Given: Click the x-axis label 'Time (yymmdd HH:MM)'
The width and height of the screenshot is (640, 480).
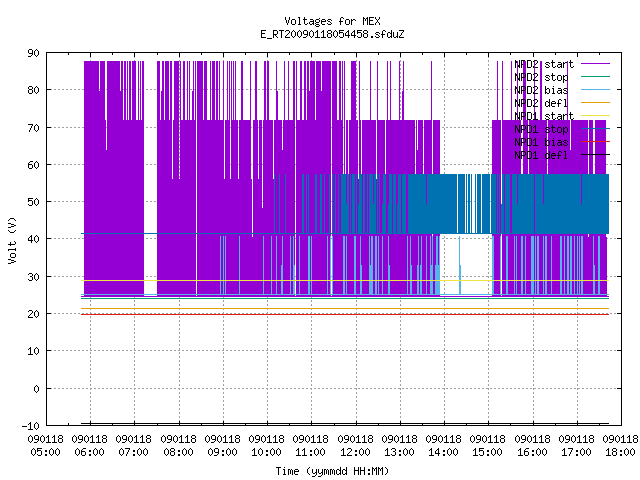Looking at the screenshot, I should 332,471.
